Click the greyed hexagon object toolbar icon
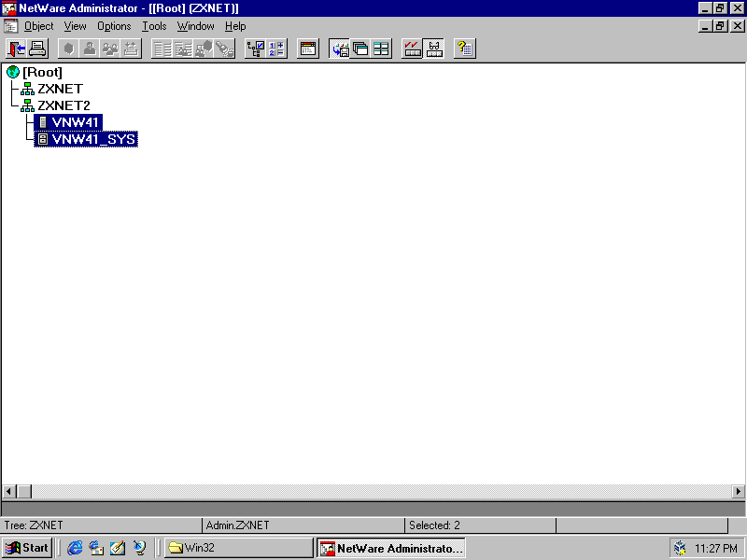Image resolution: width=747 pixels, height=560 pixels. pos(68,49)
